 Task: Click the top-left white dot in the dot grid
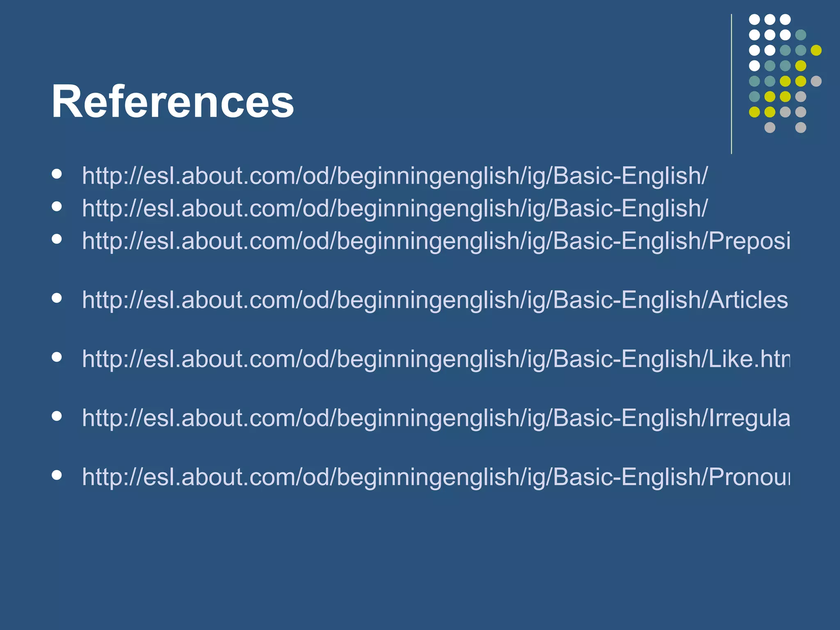[x=754, y=19]
